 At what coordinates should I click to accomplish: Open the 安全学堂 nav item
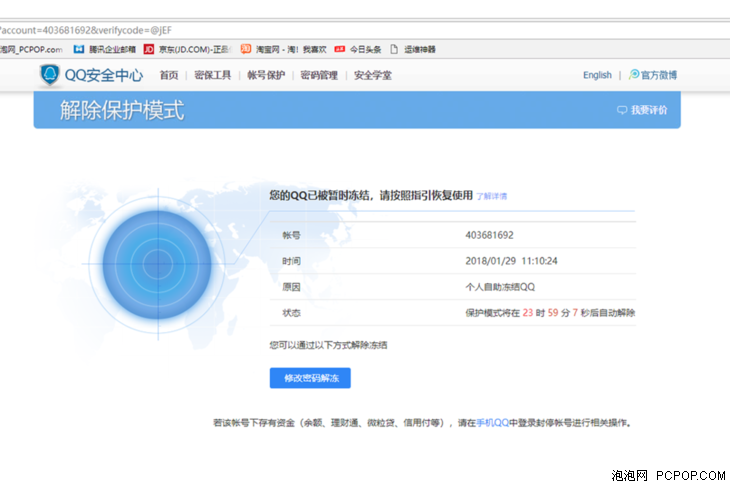click(373, 75)
